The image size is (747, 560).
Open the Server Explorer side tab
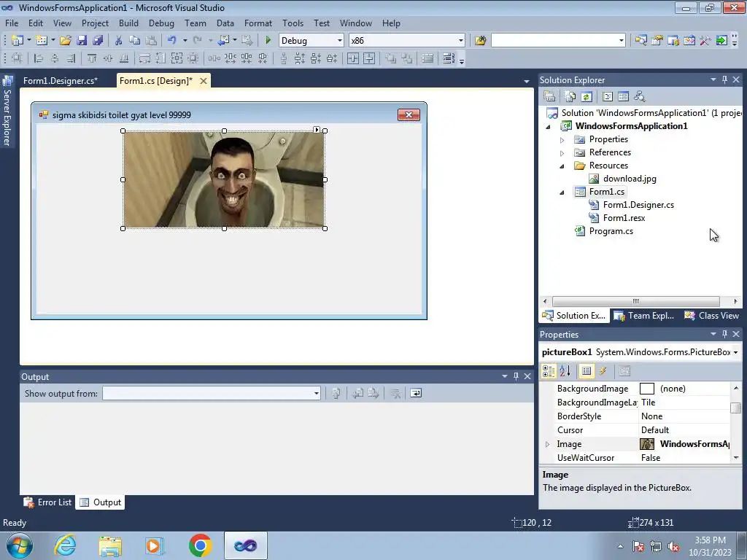point(7,112)
